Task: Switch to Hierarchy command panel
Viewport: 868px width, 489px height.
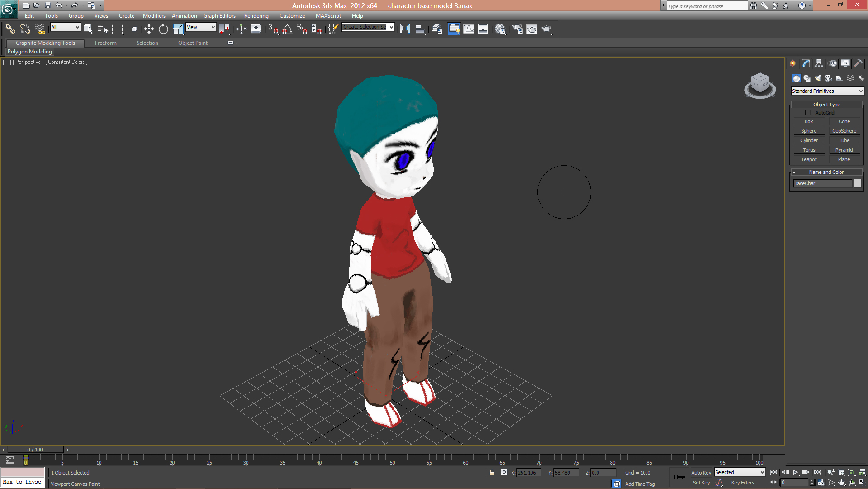Action: 819,63
